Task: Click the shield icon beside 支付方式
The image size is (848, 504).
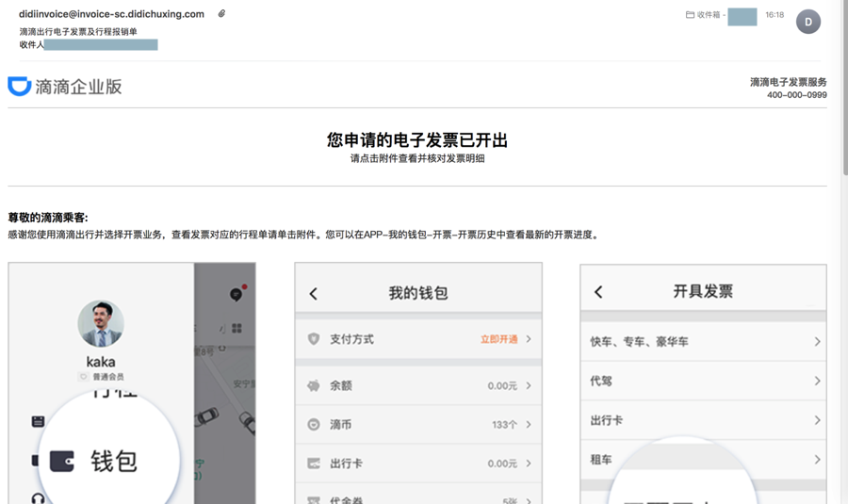Action: pos(313,339)
